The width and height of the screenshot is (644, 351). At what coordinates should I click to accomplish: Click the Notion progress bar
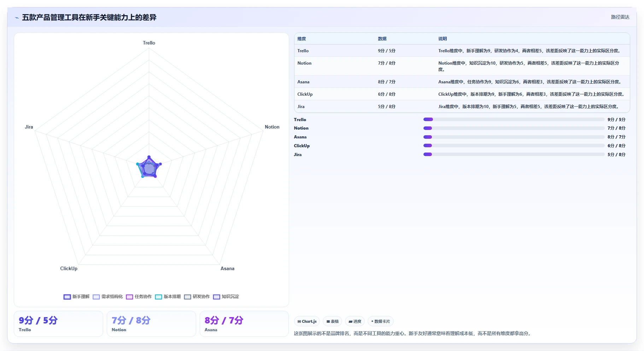[x=514, y=128]
